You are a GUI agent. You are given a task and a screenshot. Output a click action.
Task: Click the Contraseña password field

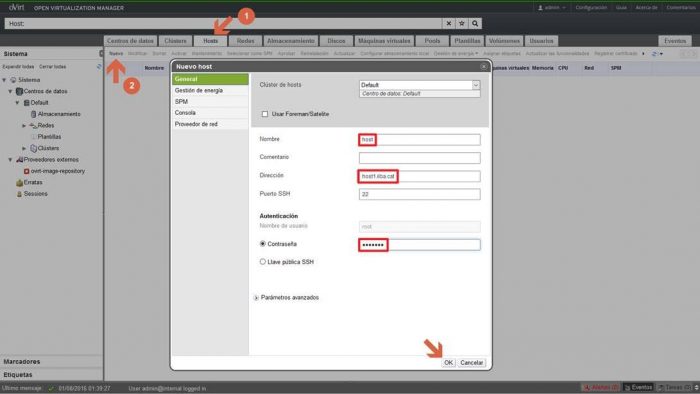point(420,245)
